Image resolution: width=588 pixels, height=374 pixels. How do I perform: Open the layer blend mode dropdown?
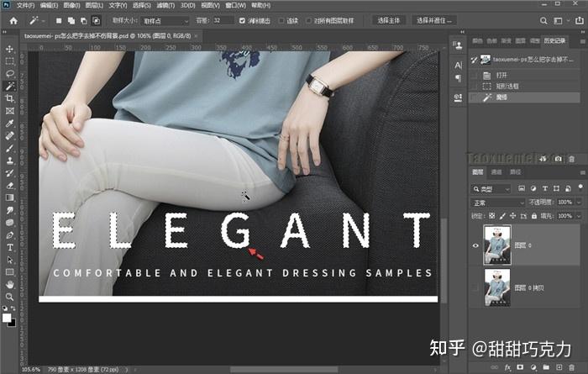[497, 203]
